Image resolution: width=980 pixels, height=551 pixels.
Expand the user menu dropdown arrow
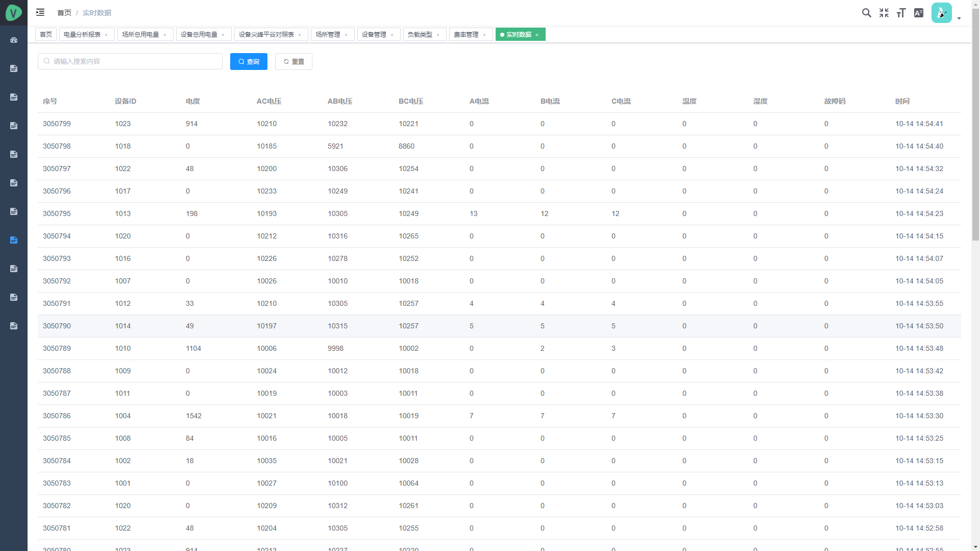(x=959, y=18)
